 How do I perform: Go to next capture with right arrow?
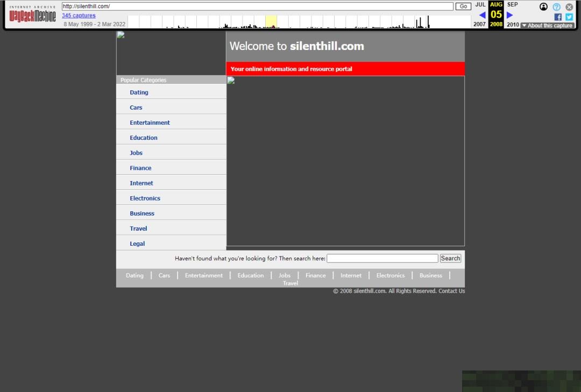[510, 15]
